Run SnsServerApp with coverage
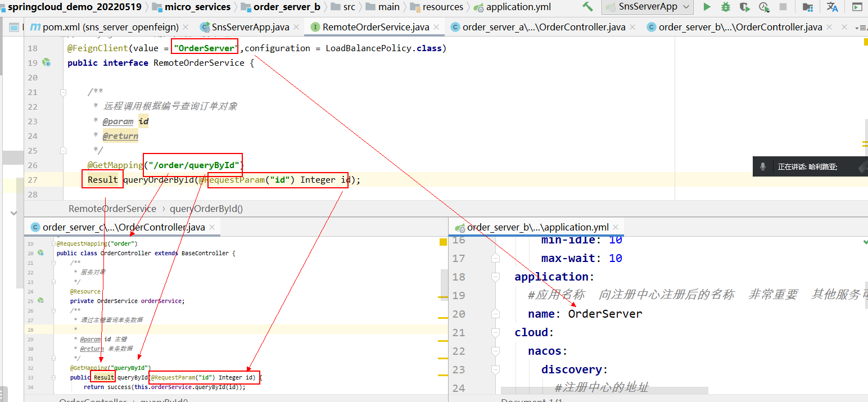Image resolution: width=868 pixels, height=402 pixels. pos(744,7)
